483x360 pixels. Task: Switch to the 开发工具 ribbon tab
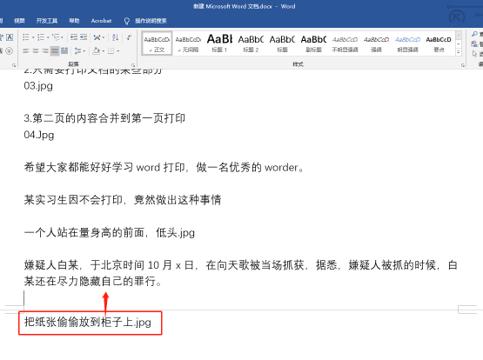tap(47, 21)
